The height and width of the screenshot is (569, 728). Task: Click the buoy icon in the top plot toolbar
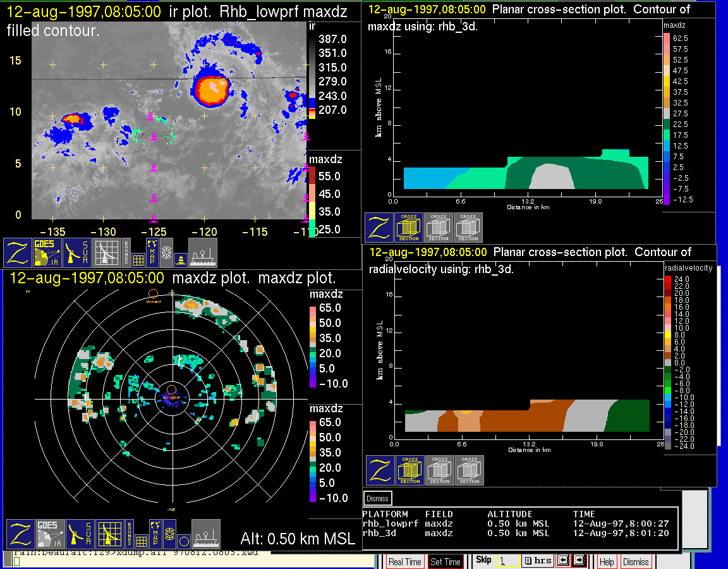click(x=181, y=259)
